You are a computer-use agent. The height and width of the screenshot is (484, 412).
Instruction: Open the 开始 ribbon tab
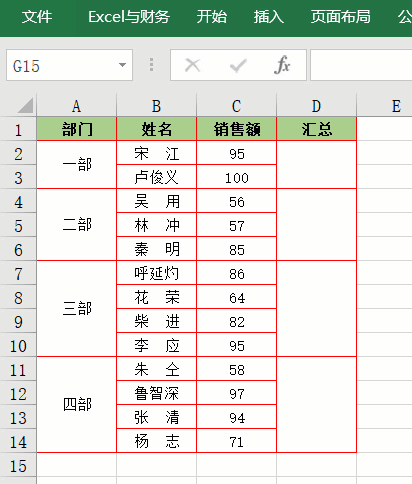coord(211,17)
